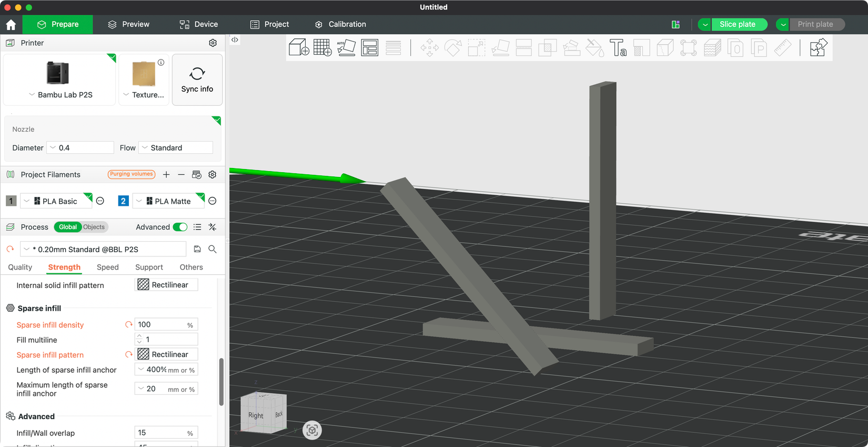Viewport: 868px width, 447px height.
Task: Switch to the Preview tab
Action: point(128,24)
